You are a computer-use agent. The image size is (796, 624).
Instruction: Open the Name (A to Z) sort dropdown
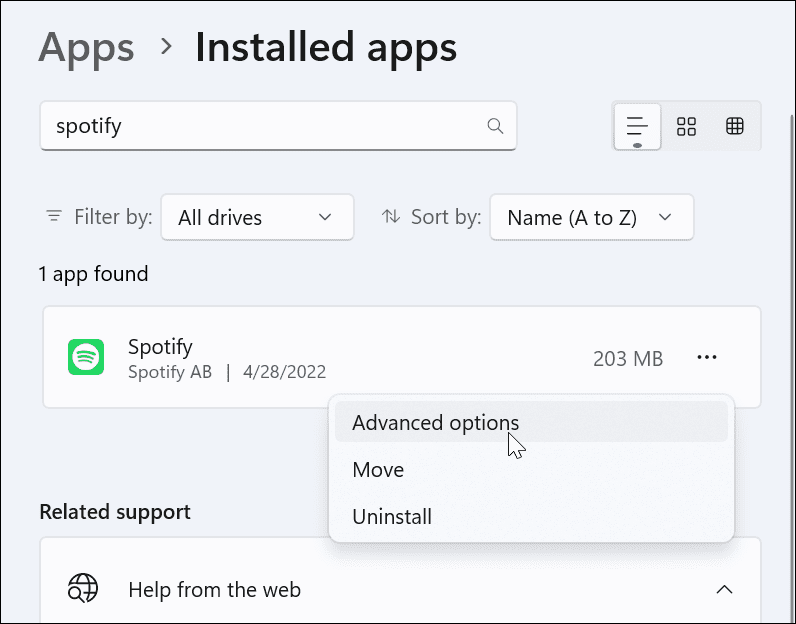[591, 217]
